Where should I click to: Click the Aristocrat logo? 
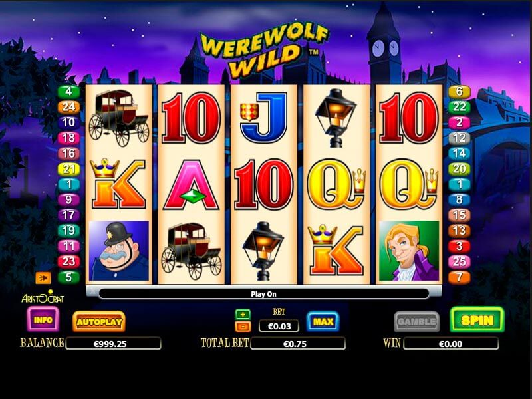click(43, 297)
